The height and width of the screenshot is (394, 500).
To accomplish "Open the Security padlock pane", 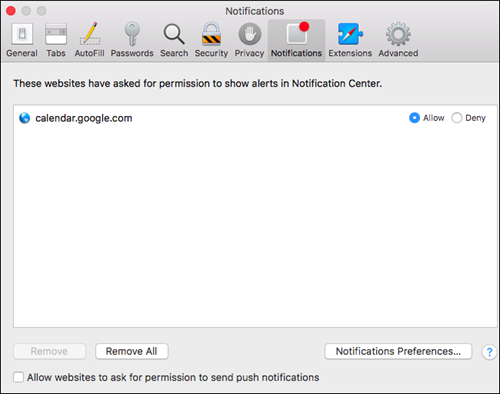I will coord(211,40).
